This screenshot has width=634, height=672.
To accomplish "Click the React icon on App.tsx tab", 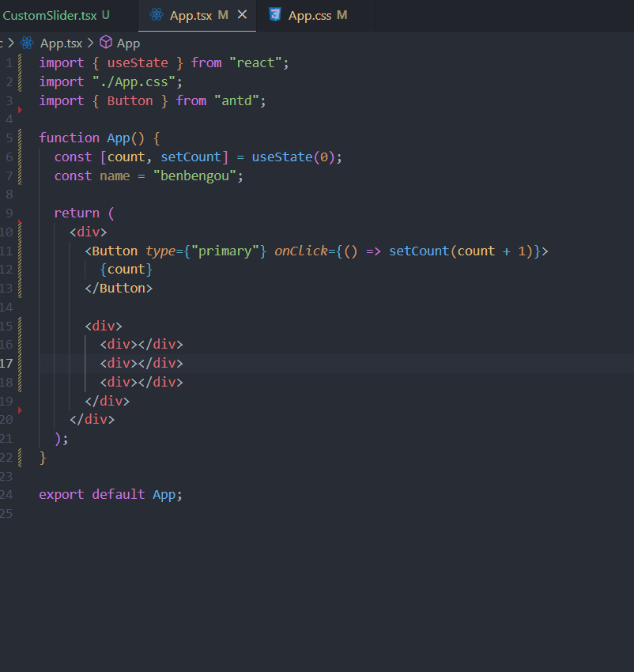I will click(157, 15).
